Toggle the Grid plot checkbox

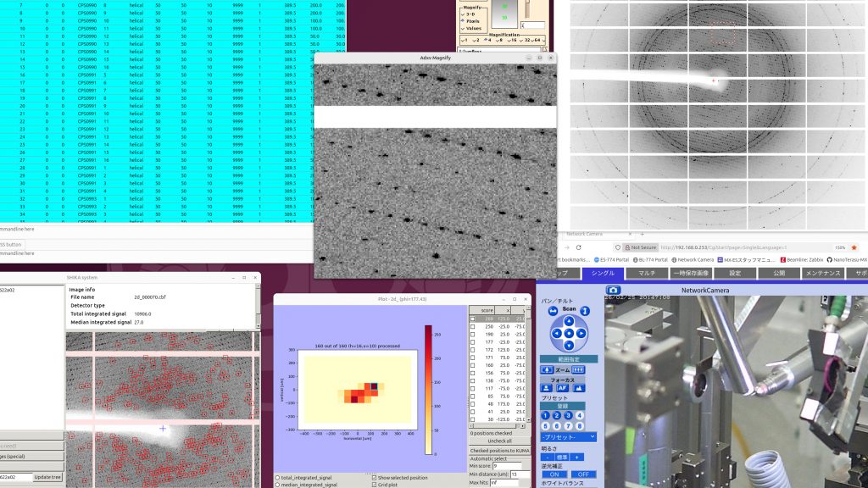pos(376,485)
